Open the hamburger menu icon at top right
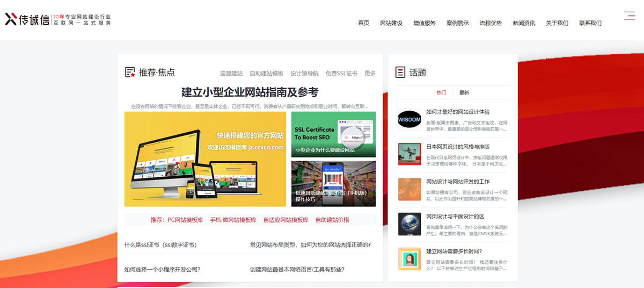Screen dimensions: 644x288 630,16
